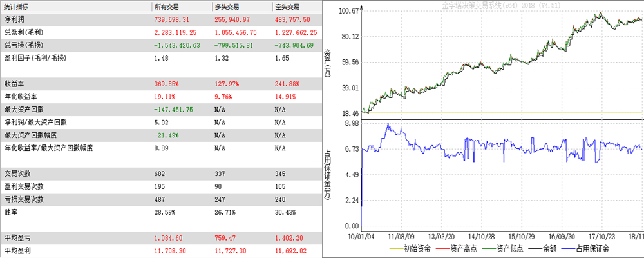
Task: Select the 多头交易 column header
Action: (x=228, y=6)
